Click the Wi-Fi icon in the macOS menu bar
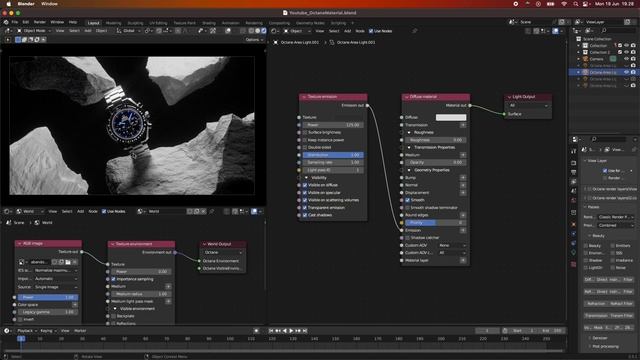This screenshot has width=640, height=360. (x=564, y=4)
